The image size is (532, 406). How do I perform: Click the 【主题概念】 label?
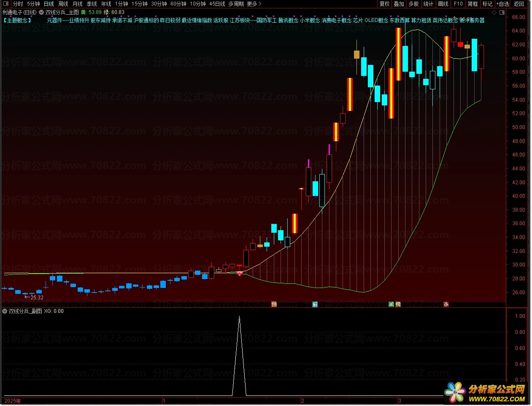tap(17, 20)
